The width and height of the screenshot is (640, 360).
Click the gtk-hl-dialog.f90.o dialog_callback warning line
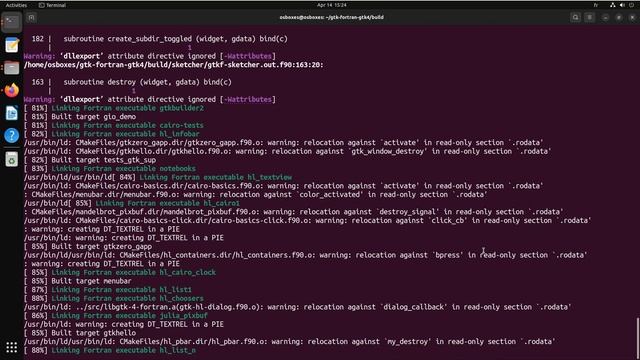click(298, 307)
